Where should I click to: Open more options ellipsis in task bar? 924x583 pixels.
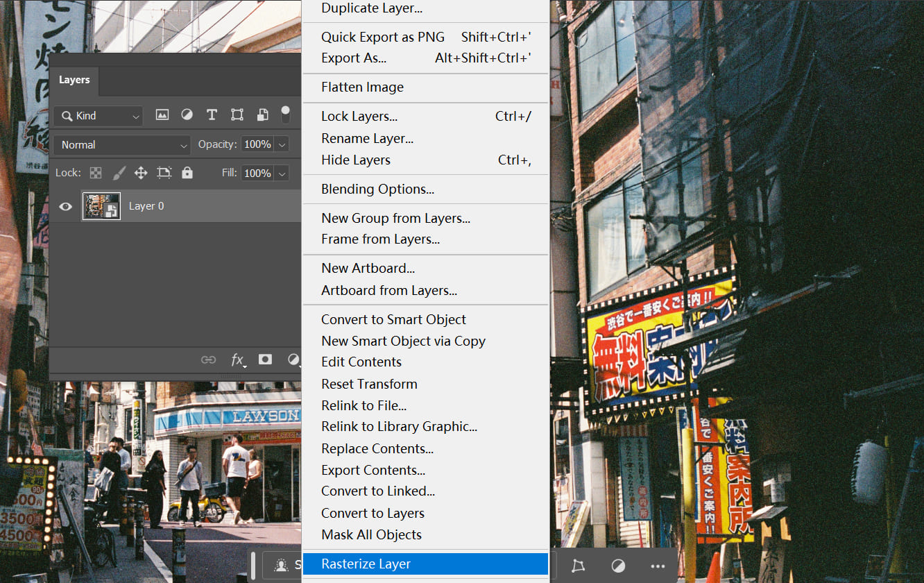658,566
